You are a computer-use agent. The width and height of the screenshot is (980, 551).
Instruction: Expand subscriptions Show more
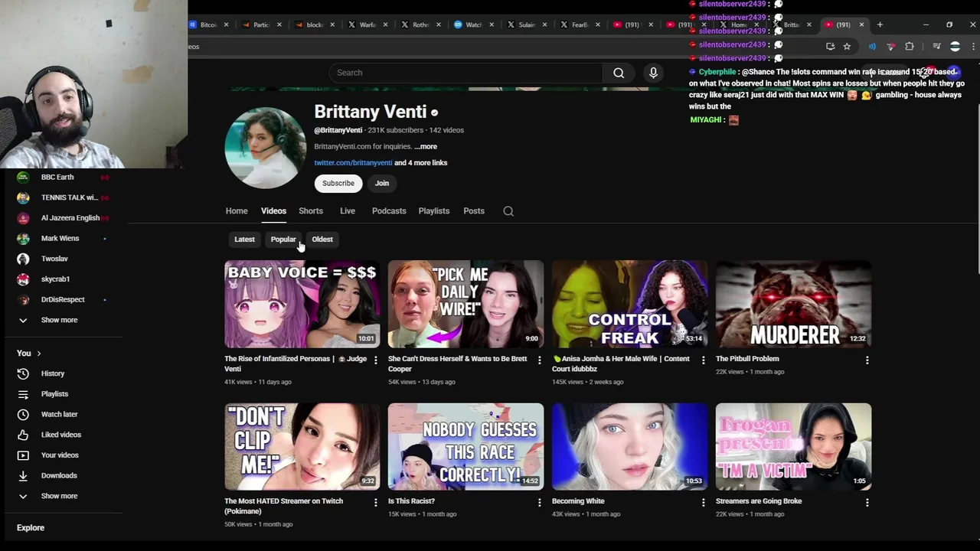[59, 320]
